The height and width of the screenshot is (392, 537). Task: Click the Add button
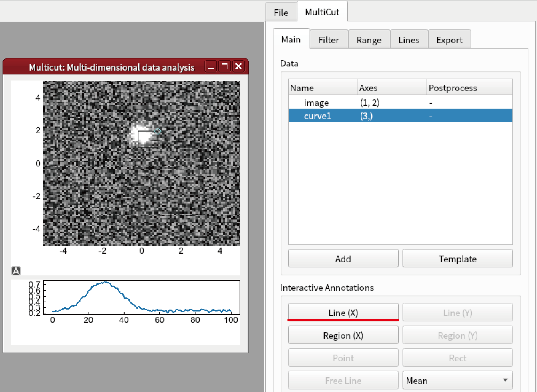[x=343, y=258]
